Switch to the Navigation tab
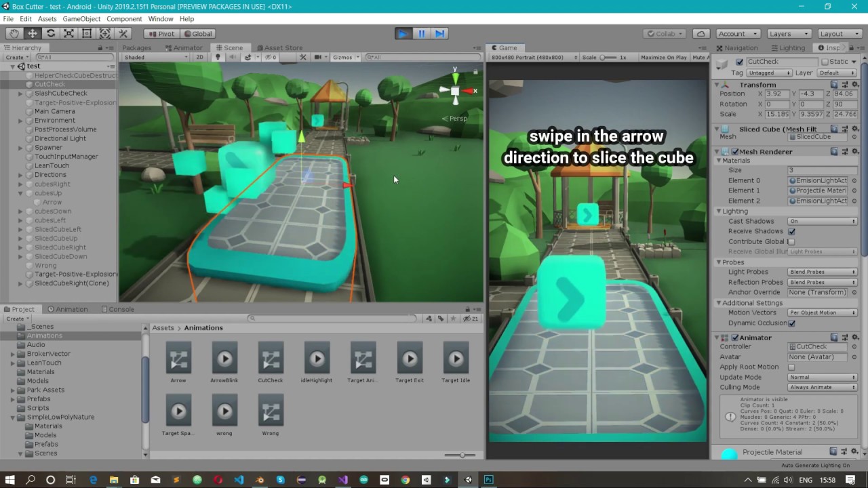Screen dimensions: 868x488 tap(736, 47)
